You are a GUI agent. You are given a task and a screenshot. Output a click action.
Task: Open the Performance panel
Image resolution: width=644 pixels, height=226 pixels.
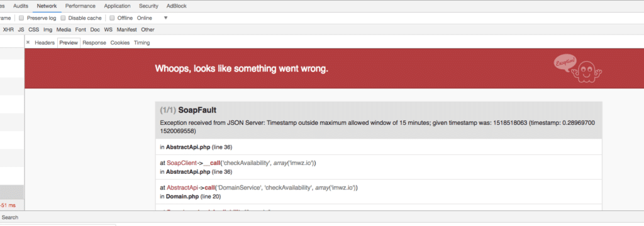tap(80, 6)
